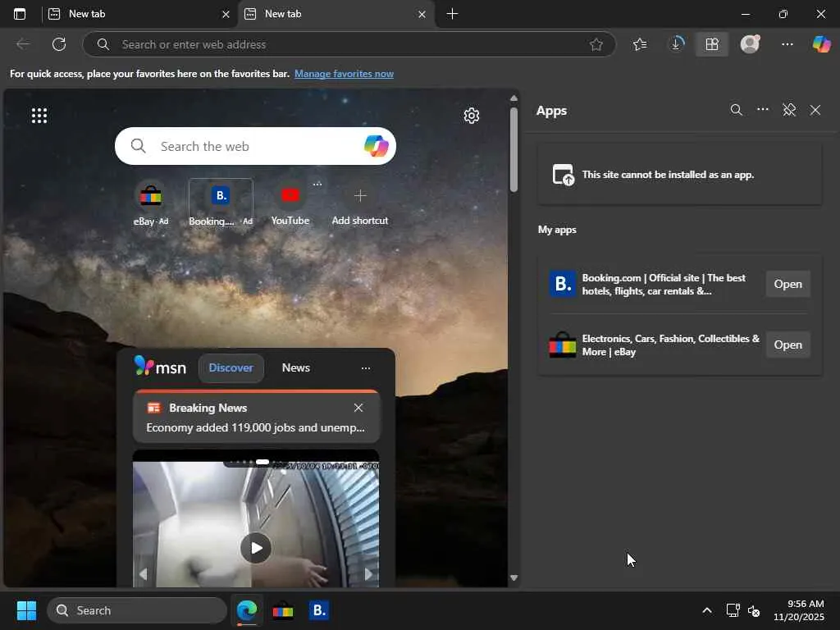840x630 pixels.
Task: Open the Favorites star-list icon
Action: (x=640, y=44)
